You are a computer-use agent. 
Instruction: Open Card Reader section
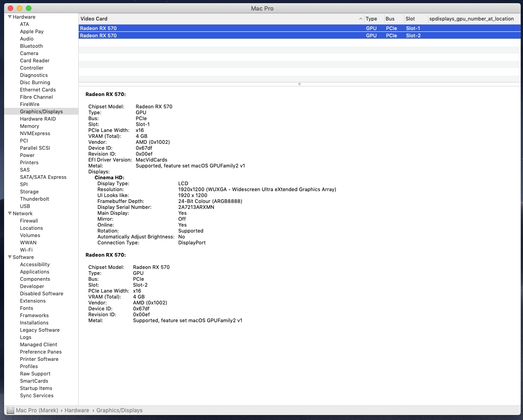[x=35, y=61]
